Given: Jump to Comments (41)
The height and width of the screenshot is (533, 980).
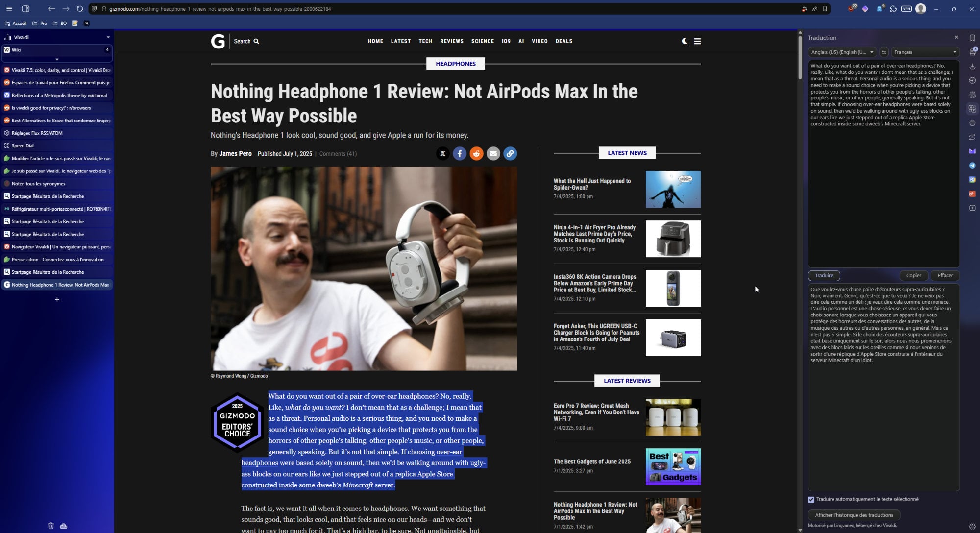Looking at the screenshot, I should pos(338,154).
